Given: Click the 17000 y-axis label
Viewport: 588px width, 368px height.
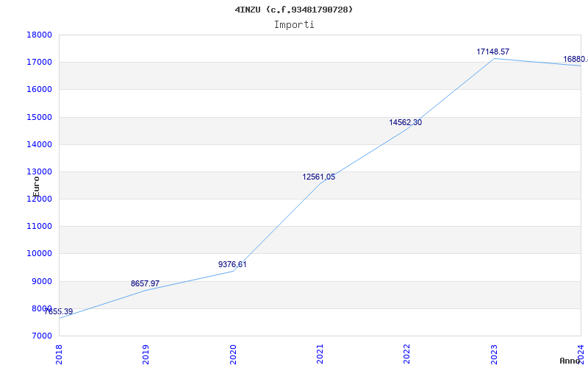Looking at the screenshot, I should pyautogui.click(x=39, y=63).
